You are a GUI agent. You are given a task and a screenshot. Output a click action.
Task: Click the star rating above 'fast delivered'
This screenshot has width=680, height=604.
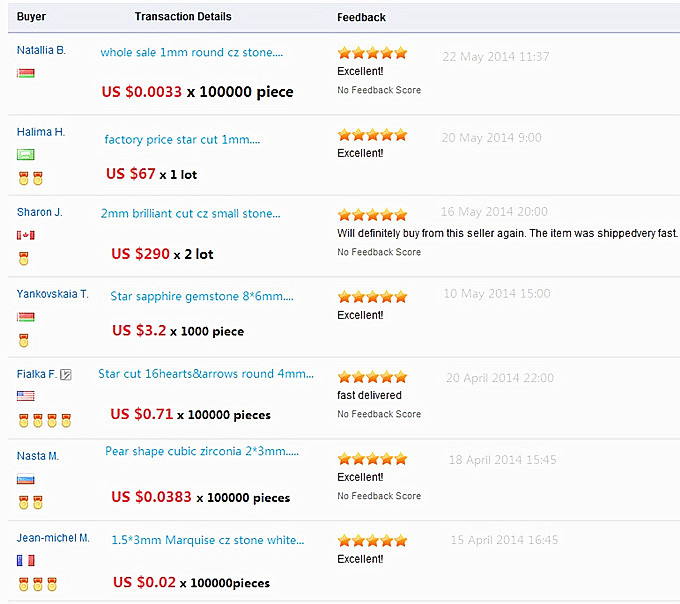tap(373, 377)
